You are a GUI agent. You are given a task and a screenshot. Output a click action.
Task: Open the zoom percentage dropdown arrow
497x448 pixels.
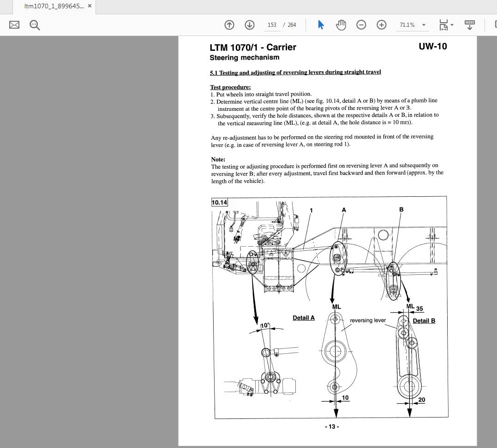coord(424,25)
